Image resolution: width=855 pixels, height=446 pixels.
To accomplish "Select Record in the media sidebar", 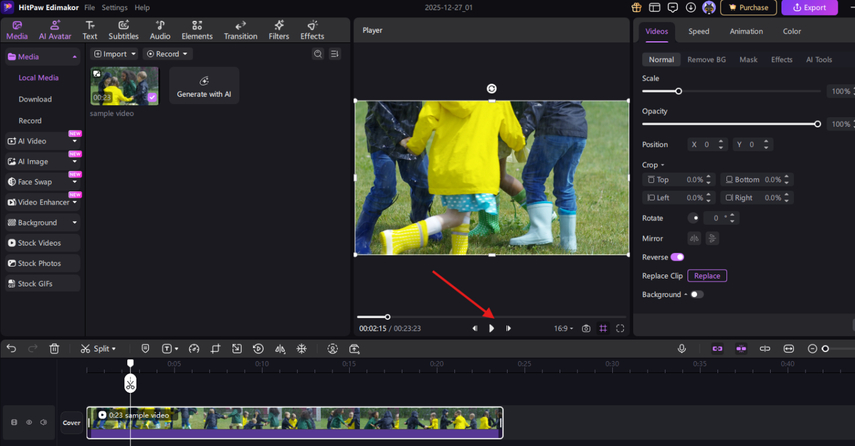I will pyautogui.click(x=29, y=120).
